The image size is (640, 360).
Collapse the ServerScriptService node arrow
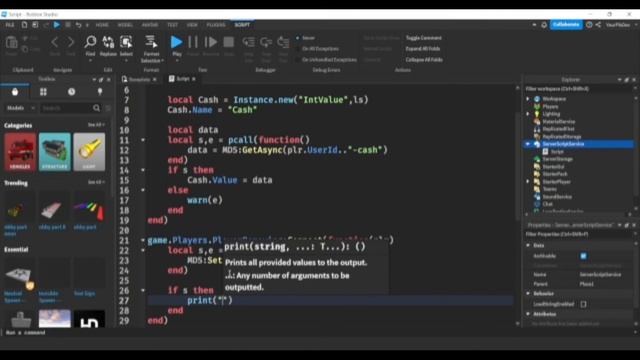[x=528, y=144]
